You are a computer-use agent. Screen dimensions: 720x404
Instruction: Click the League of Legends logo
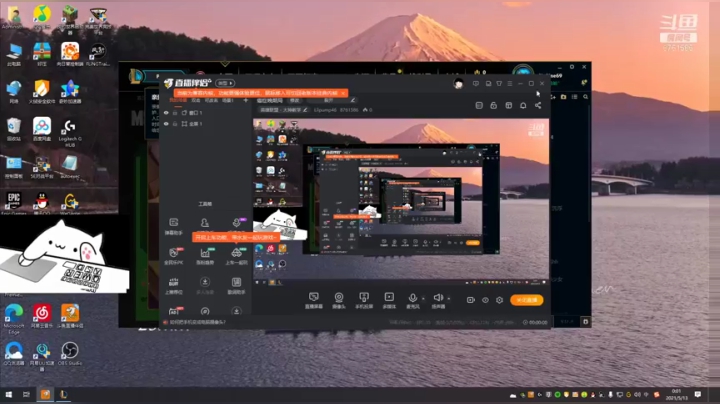click(135, 76)
